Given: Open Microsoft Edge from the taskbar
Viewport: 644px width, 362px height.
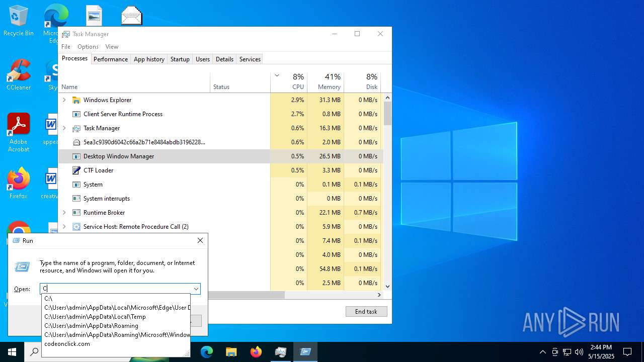Looking at the screenshot, I should pyautogui.click(x=207, y=352).
